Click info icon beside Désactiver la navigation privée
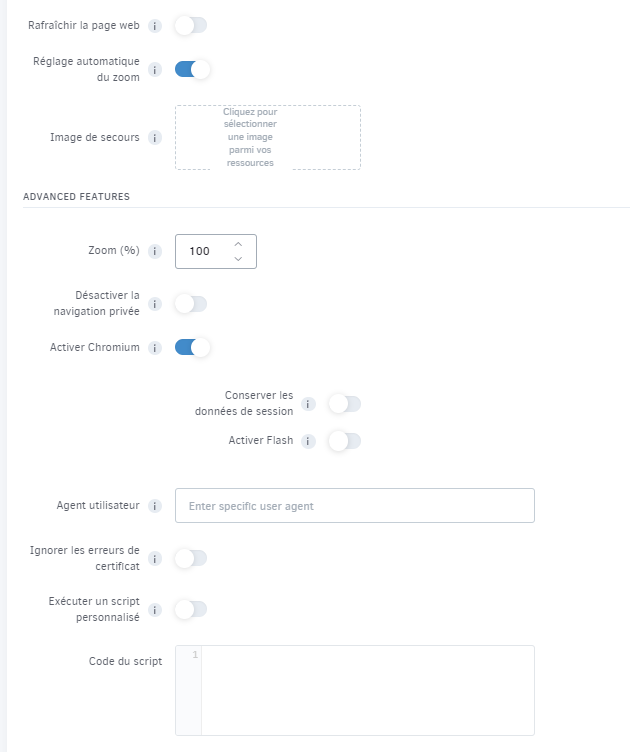Viewport: 630px width, 752px height. click(x=154, y=304)
